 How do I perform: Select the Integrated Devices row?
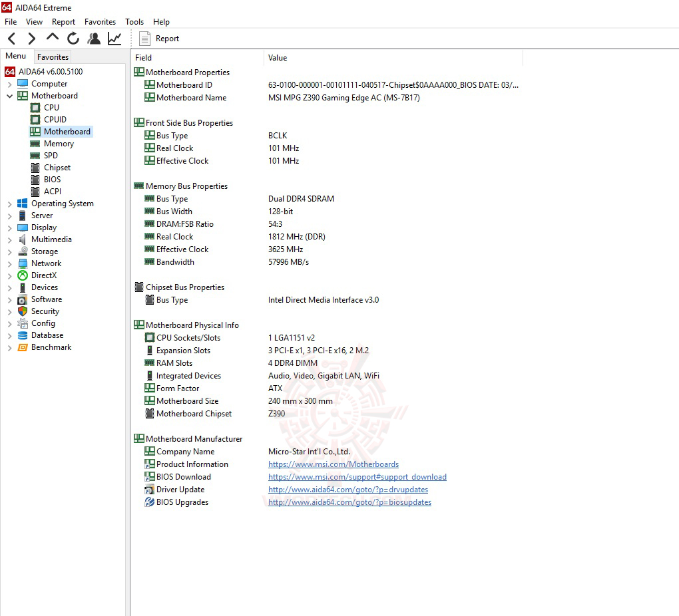pos(327,376)
